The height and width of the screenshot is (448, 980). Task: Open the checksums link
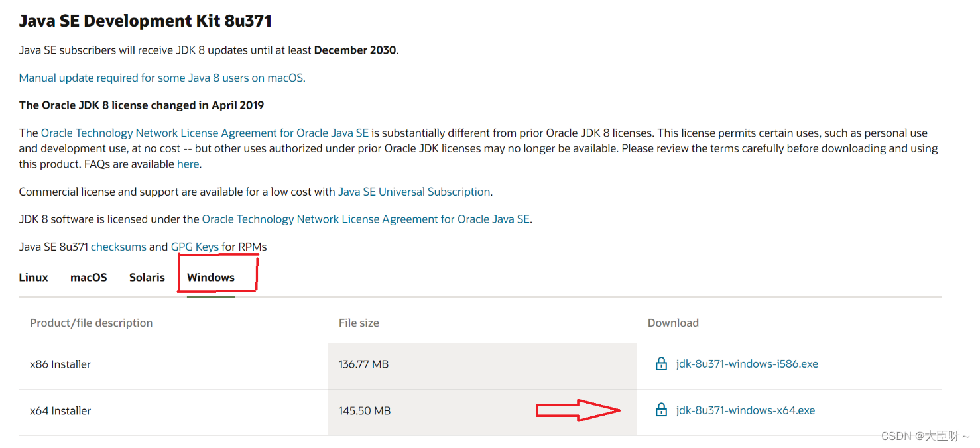point(119,247)
